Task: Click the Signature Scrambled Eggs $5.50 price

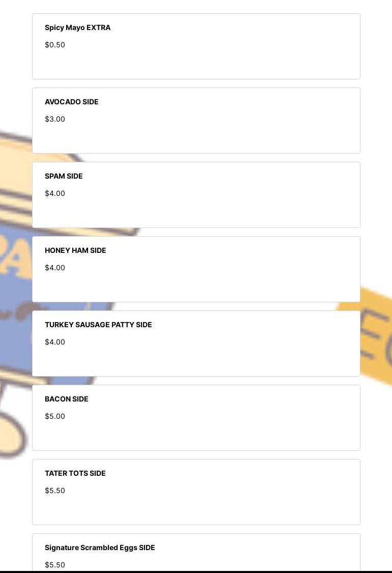Action: [x=55, y=565]
